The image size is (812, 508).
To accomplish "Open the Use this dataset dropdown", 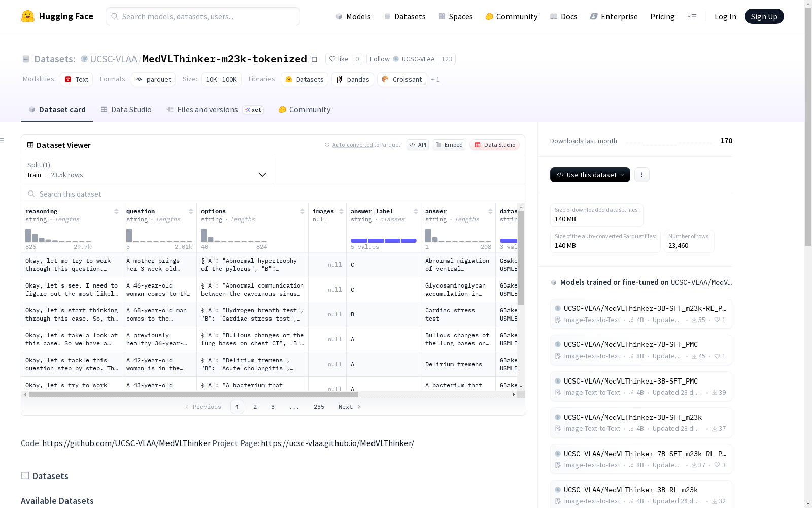I will 590,175.
